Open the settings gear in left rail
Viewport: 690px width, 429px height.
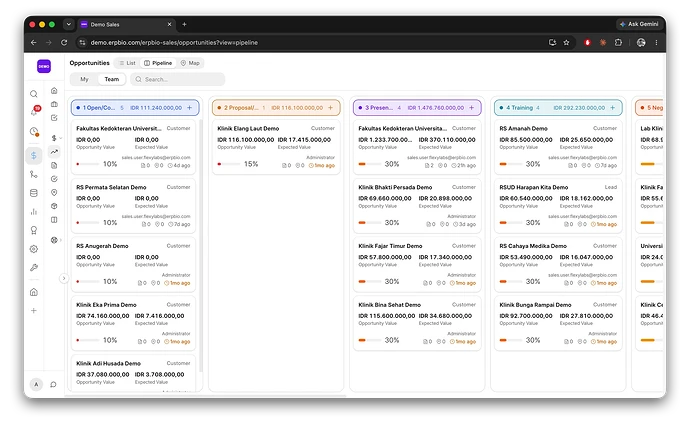[33, 249]
